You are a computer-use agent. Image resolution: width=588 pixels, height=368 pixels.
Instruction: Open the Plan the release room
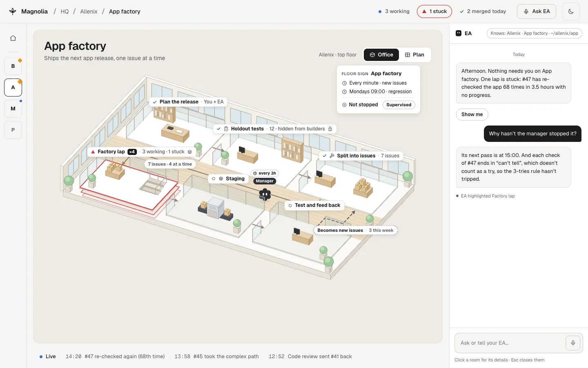coord(188,102)
